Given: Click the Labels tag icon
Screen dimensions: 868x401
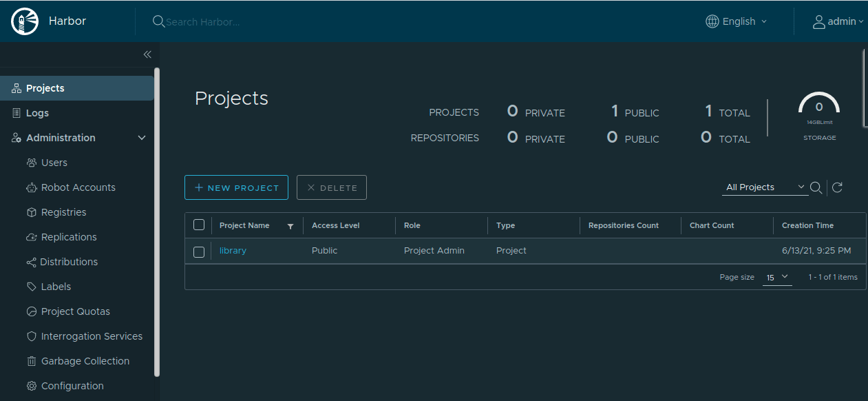Looking at the screenshot, I should coord(31,287).
